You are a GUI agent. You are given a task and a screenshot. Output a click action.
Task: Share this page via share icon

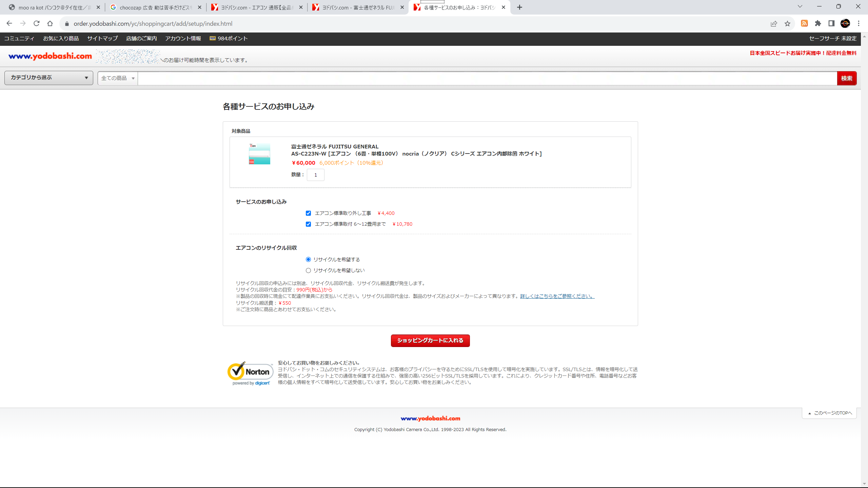click(x=774, y=23)
